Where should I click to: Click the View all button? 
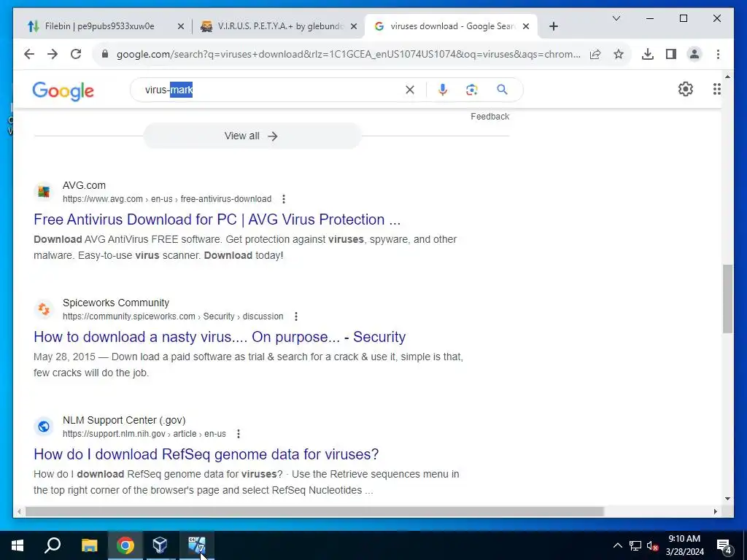coord(252,136)
